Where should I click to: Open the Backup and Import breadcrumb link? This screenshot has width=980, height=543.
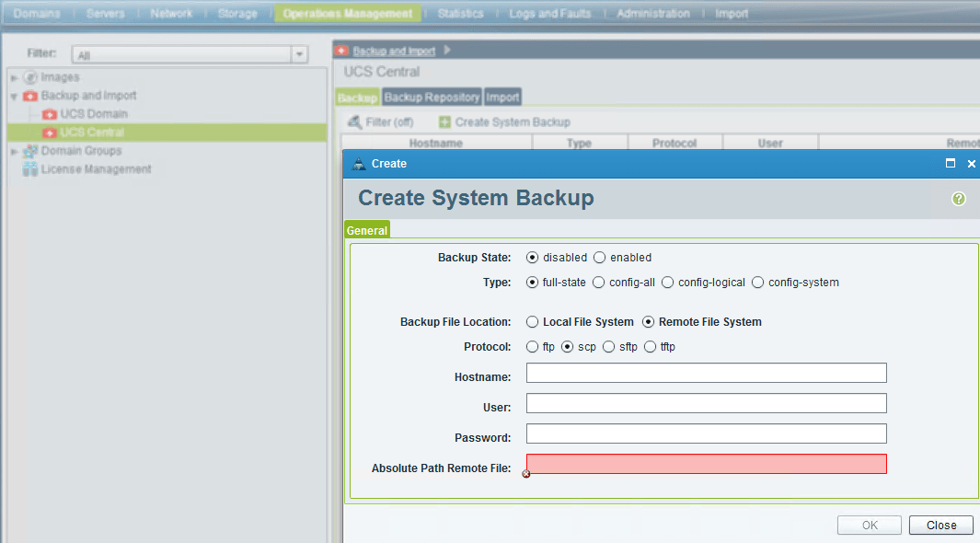[x=394, y=51]
